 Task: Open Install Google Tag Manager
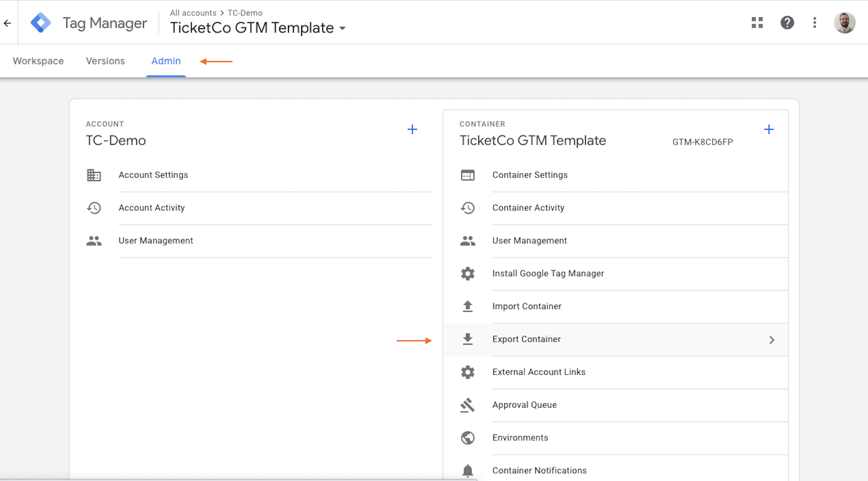point(548,273)
